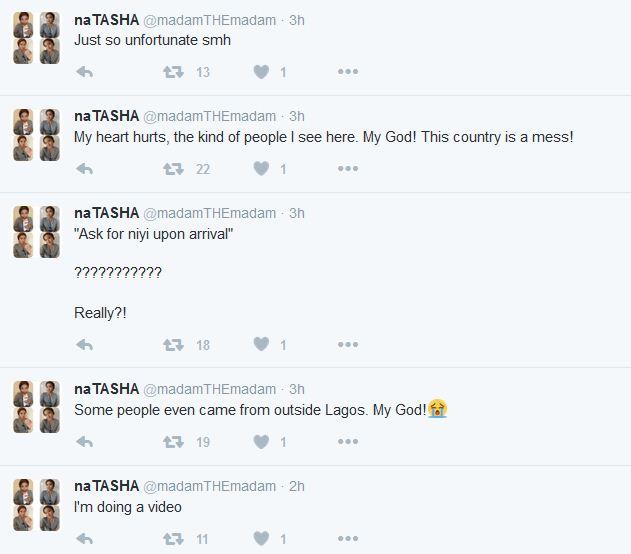Open @madamTHEmadam handle on the first tweet

pos(209,19)
